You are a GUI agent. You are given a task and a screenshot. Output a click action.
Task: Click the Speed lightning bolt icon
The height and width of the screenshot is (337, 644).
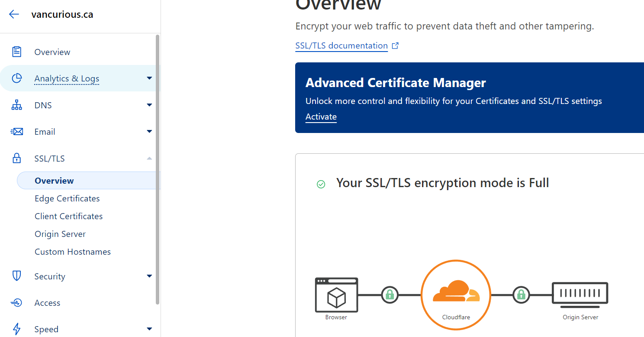[x=16, y=329]
